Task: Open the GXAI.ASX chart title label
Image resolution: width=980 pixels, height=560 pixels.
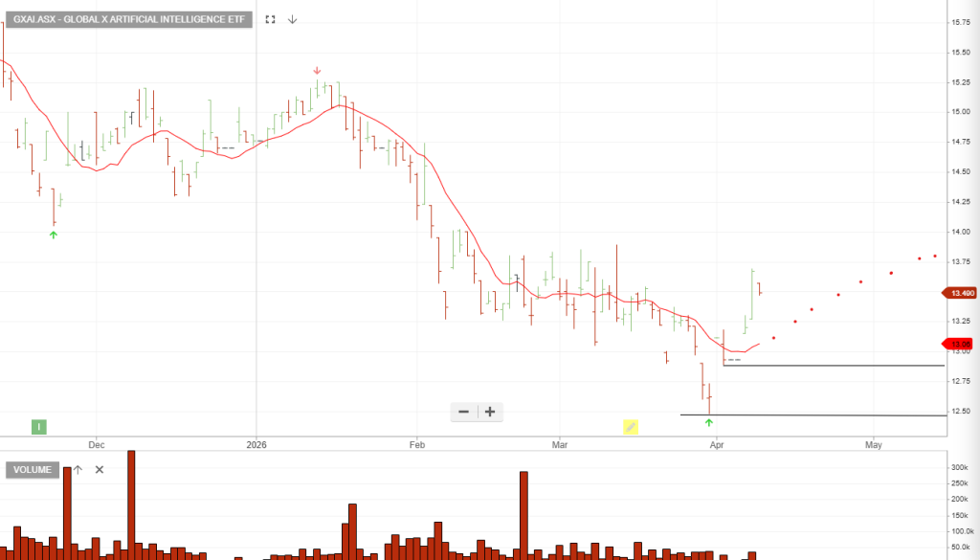Action: [129, 19]
